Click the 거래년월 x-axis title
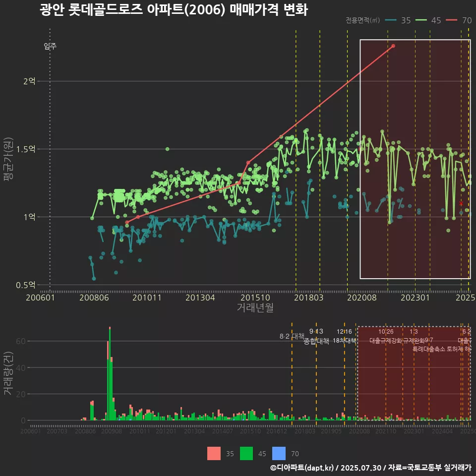 pyautogui.click(x=255, y=307)
